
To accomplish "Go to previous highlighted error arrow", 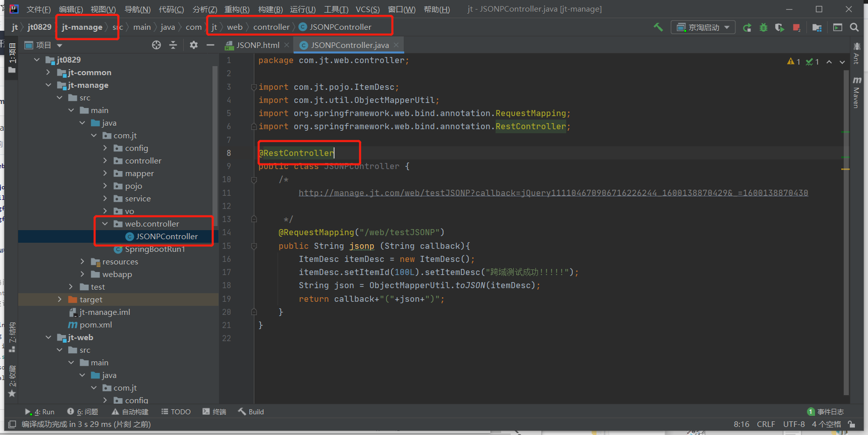I will (x=829, y=62).
